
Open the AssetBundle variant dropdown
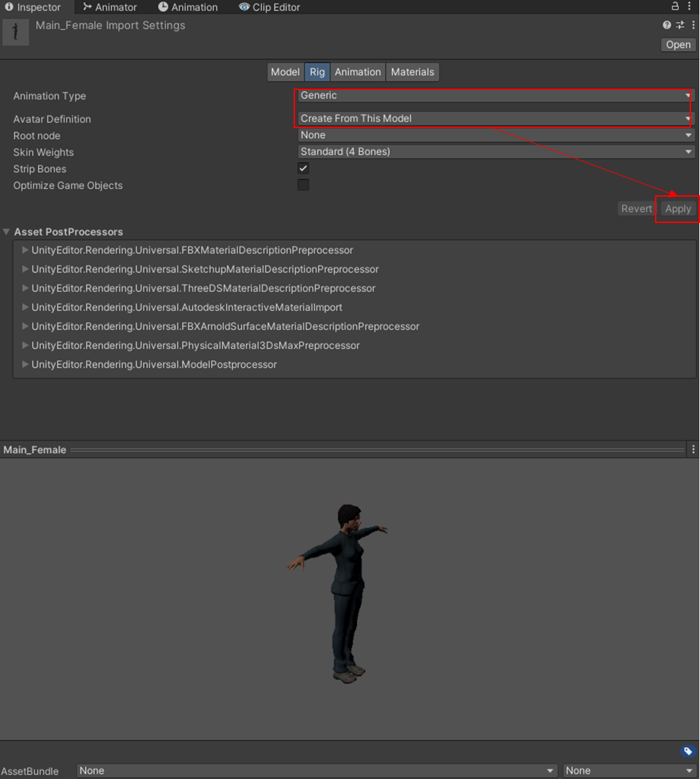pyautogui.click(x=629, y=771)
